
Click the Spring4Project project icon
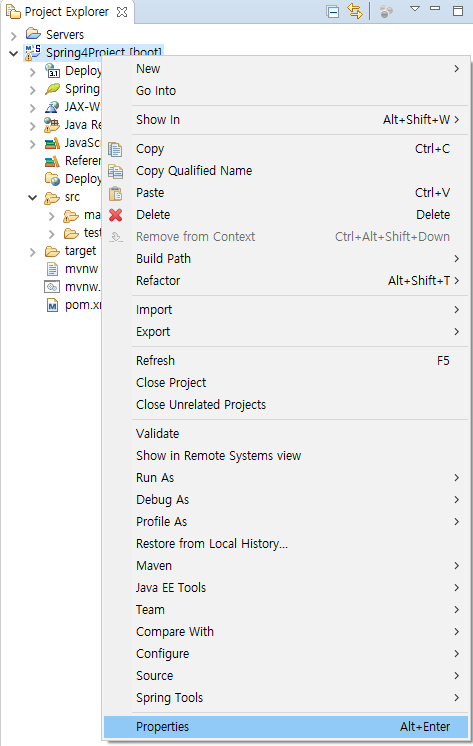click(x=32, y=52)
